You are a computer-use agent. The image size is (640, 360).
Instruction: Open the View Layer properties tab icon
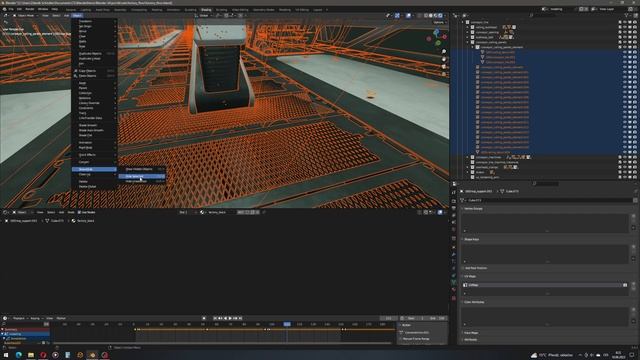(x=454, y=216)
